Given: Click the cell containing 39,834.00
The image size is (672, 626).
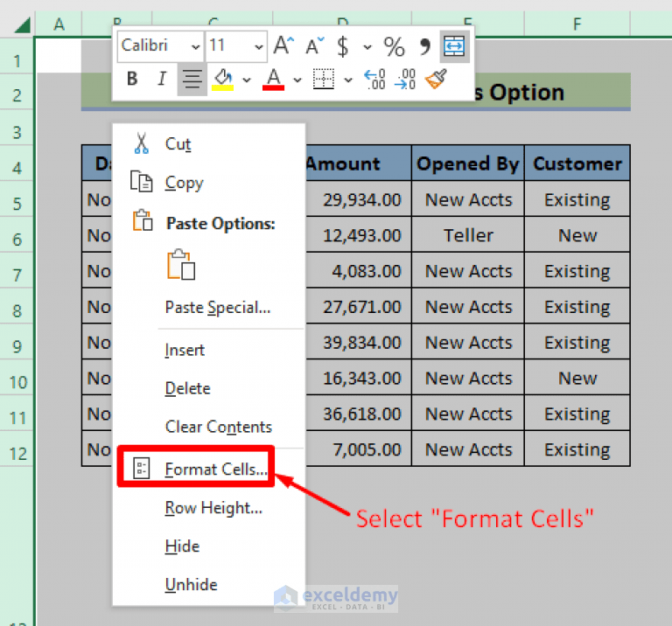Looking at the screenshot, I should point(358,342).
